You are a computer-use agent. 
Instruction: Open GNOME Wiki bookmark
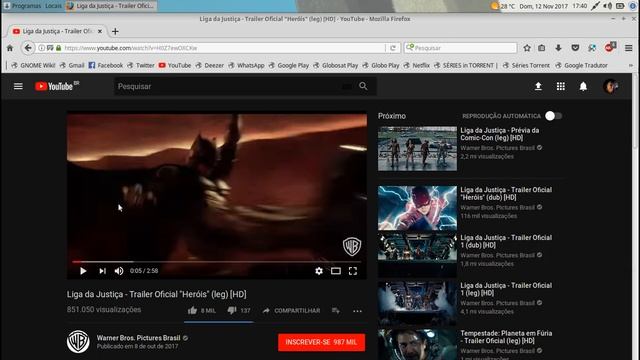(33, 65)
